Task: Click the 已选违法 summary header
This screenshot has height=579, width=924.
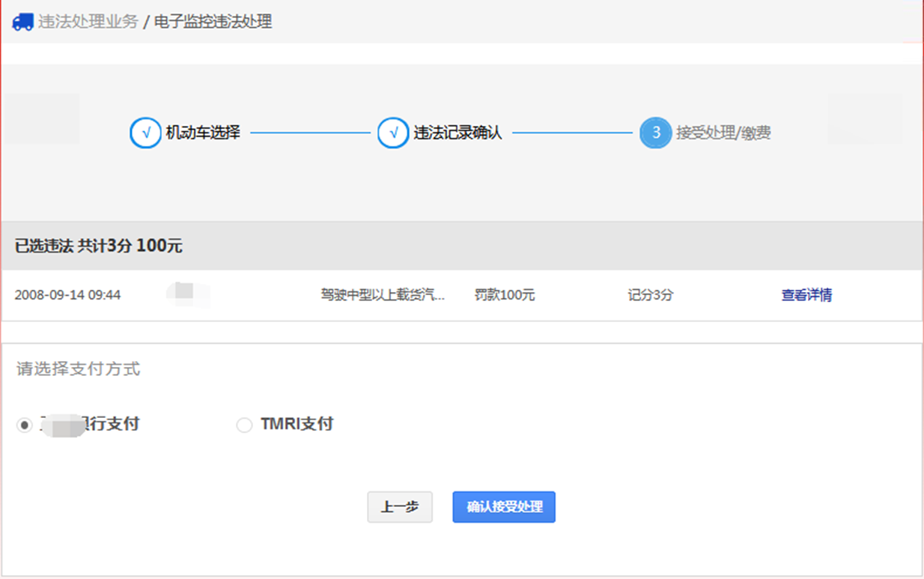Action: coord(98,246)
